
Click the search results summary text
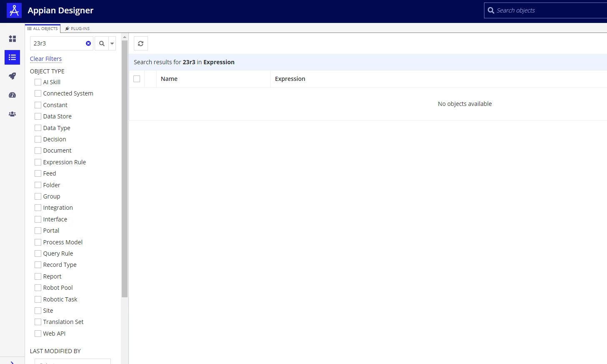tap(184, 62)
